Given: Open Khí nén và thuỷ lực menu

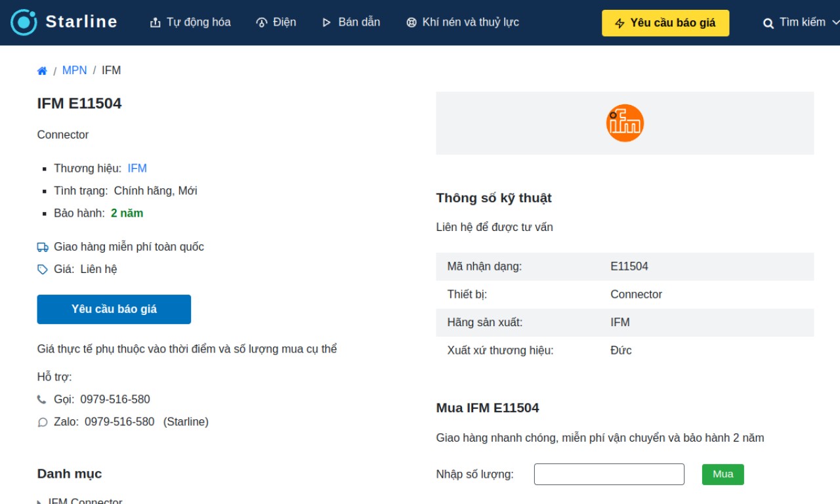Looking at the screenshot, I should tap(463, 22).
